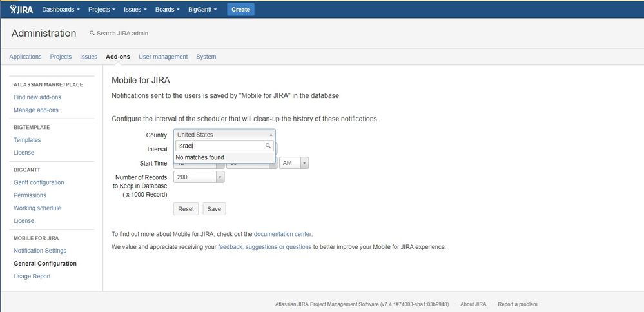The width and height of the screenshot is (644, 312).
Task: Click the No matches found result row
Action: click(x=224, y=157)
